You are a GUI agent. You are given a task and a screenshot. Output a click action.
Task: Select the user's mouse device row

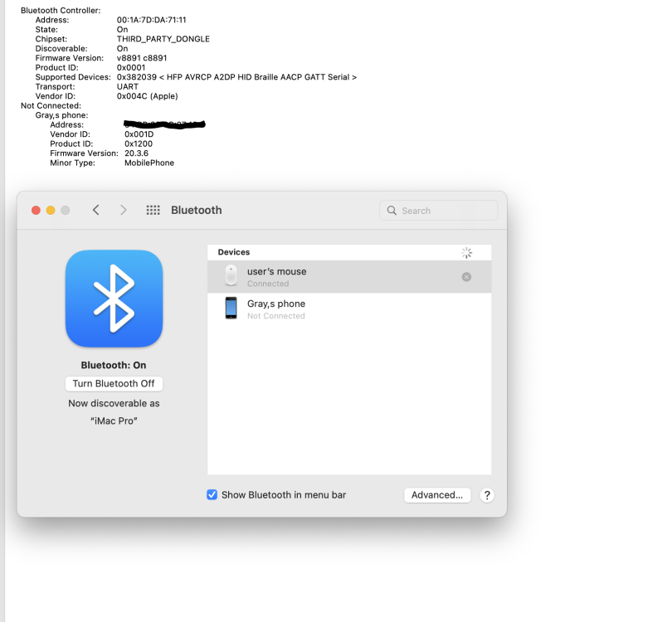coord(349,277)
